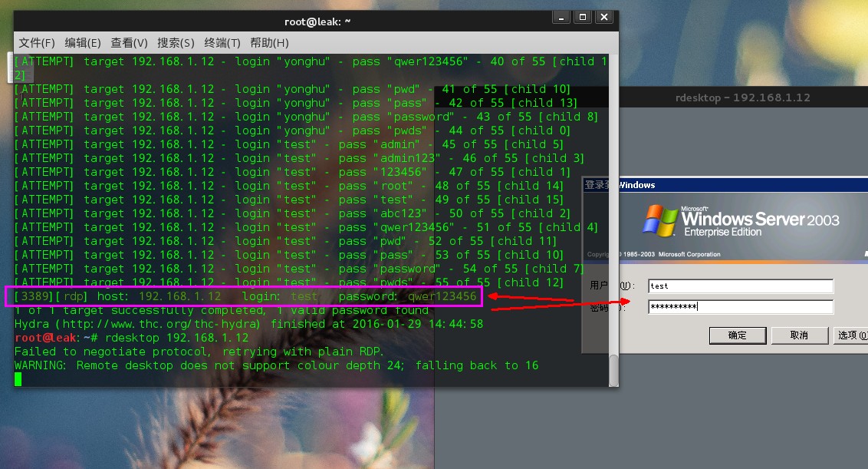Open the 搜索(S) menu
This screenshot has height=469, width=868.
[x=176, y=43]
